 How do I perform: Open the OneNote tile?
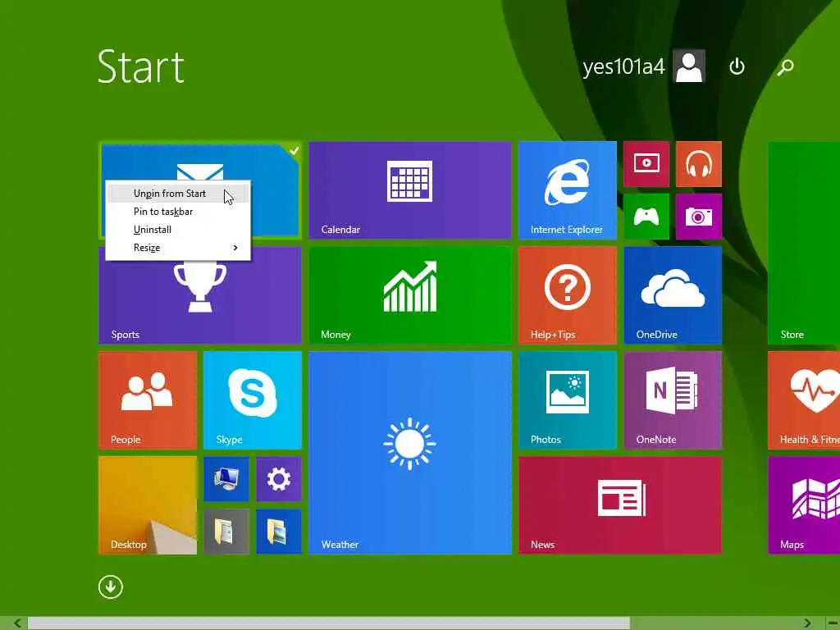[x=673, y=400]
